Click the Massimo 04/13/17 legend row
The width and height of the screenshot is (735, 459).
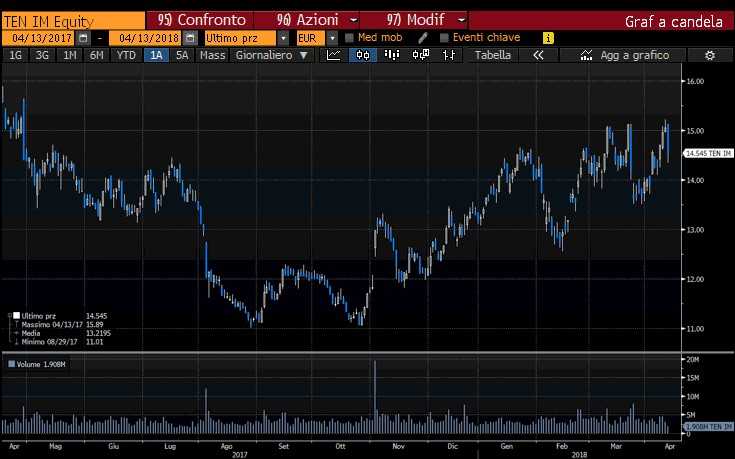click(59, 324)
